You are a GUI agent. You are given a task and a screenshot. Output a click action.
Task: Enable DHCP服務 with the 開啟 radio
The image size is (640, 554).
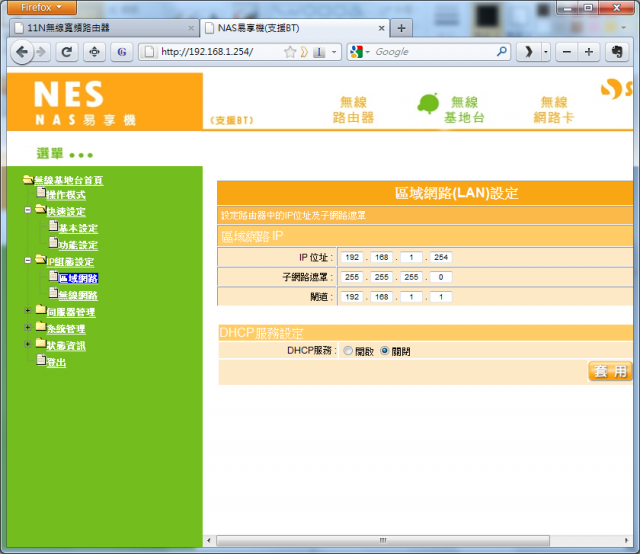coord(348,351)
